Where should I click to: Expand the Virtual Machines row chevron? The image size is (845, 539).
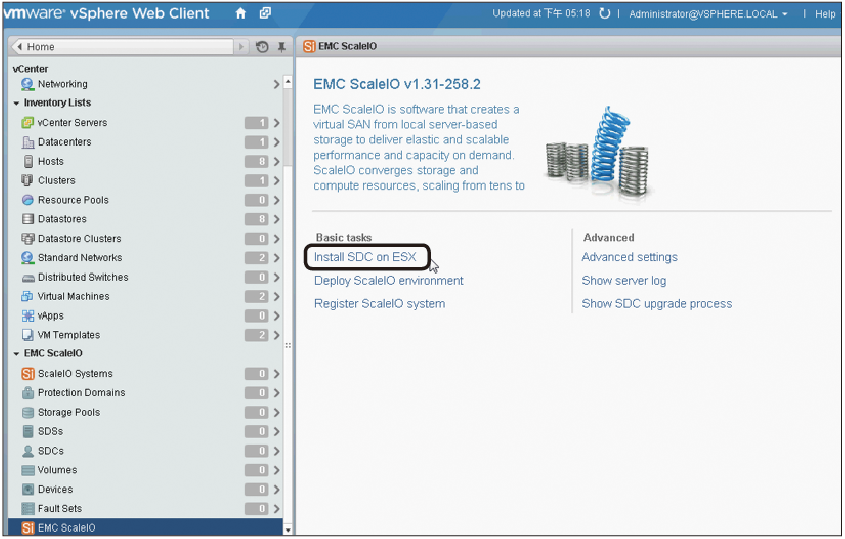coord(276,296)
